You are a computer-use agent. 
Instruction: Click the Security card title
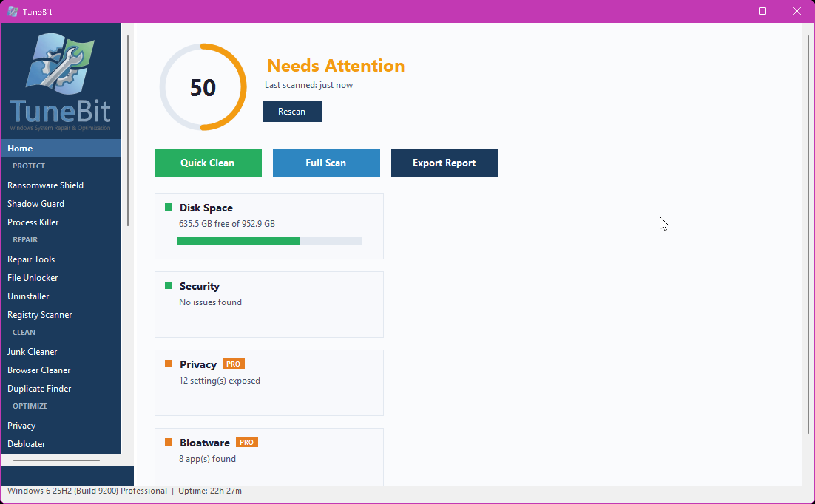pyautogui.click(x=200, y=286)
